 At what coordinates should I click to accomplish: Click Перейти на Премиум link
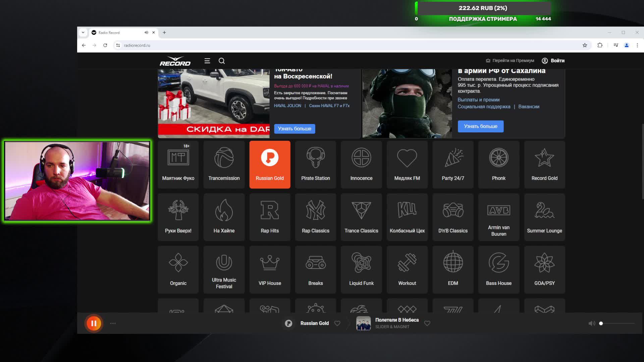[510, 61]
